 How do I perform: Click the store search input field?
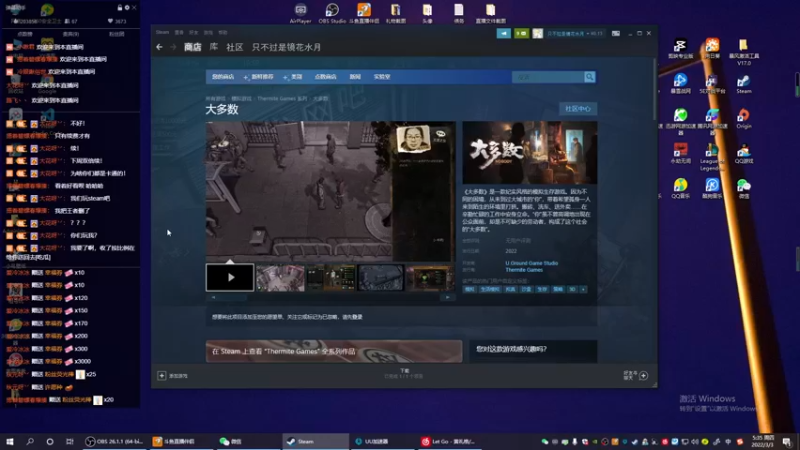(x=548, y=77)
